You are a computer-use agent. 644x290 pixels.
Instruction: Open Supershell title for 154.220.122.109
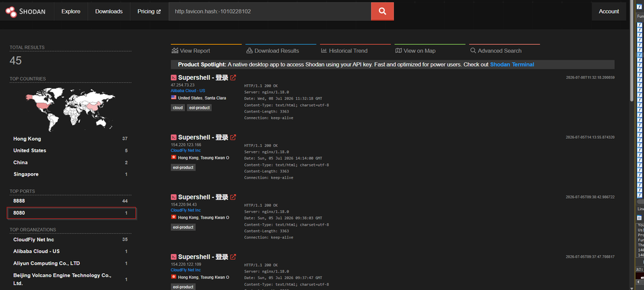coord(203,257)
